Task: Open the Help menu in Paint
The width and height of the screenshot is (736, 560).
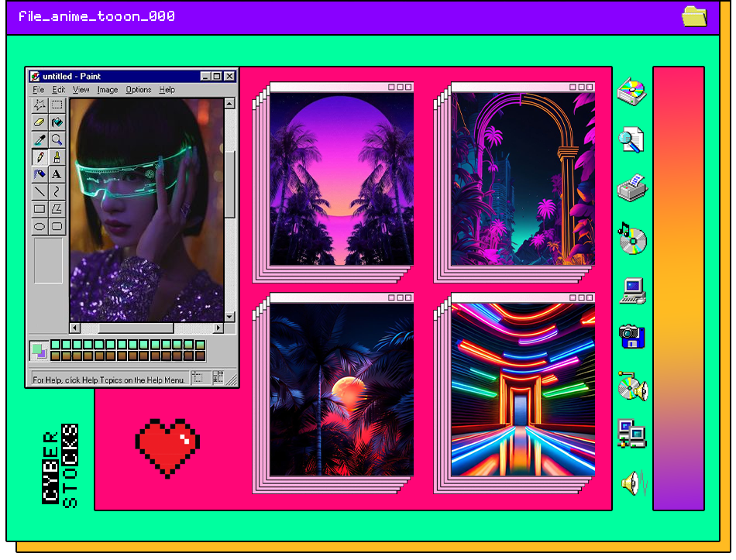Action: 167,90
